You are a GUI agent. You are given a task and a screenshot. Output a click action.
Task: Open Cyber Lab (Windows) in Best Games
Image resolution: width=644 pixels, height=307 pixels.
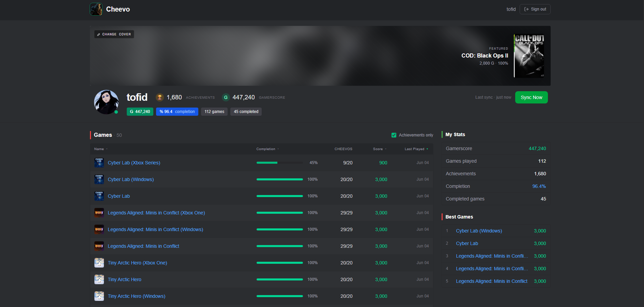pyautogui.click(x=479, y=231)
